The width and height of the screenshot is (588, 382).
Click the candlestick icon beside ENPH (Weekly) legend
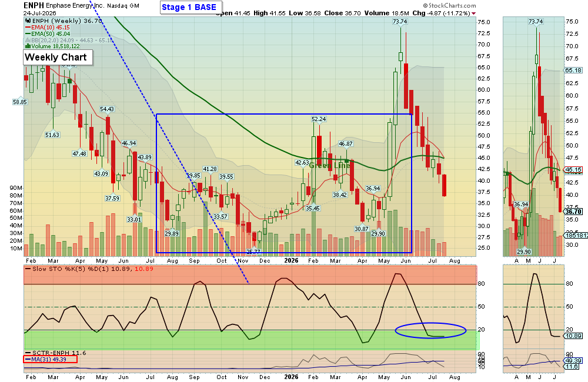28,21
